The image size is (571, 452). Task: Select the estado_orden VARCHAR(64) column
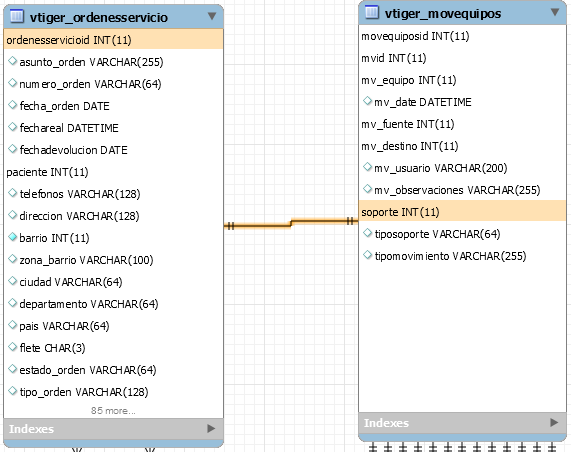tap(113, 370)
